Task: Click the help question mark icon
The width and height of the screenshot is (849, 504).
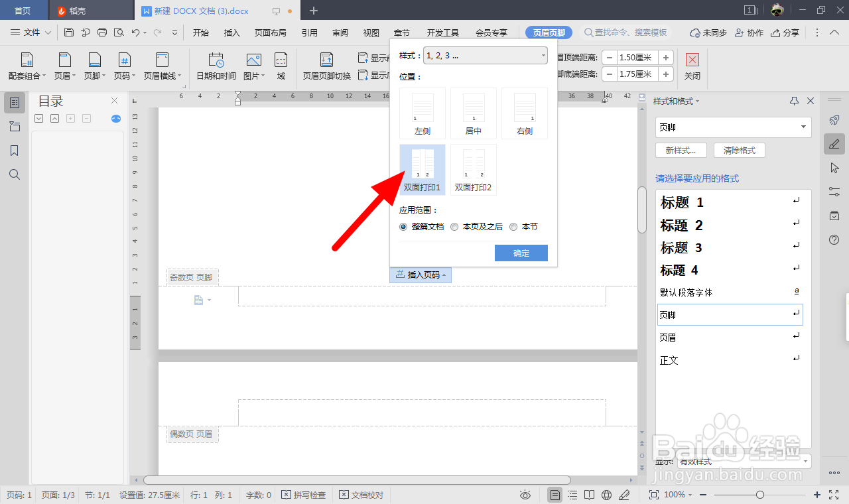Action: pyautogui.click(x=834, y=239)
